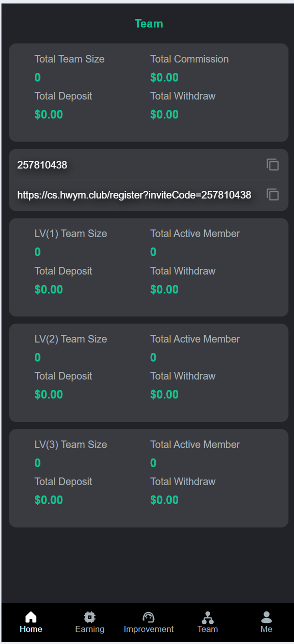The width and height of the screenshot is (294, 644).
Task: Open the Me profile icon
Action: point(267,617)
